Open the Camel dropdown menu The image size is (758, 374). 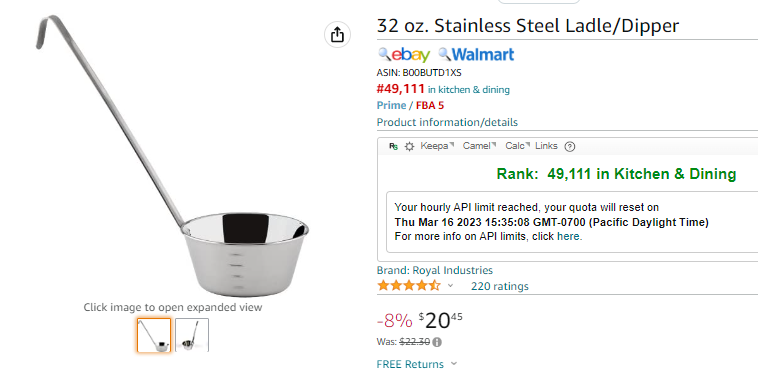(x=480, y=146)
